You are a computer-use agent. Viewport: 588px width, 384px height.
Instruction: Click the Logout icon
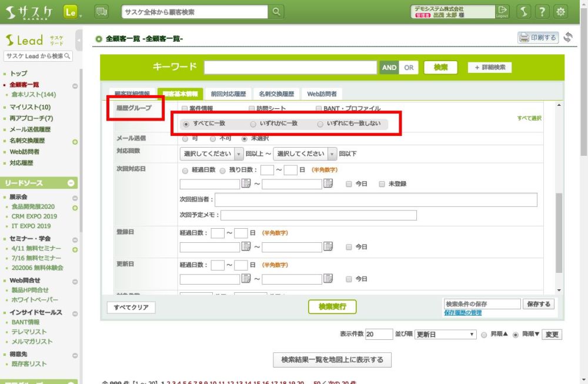[502, 12]
